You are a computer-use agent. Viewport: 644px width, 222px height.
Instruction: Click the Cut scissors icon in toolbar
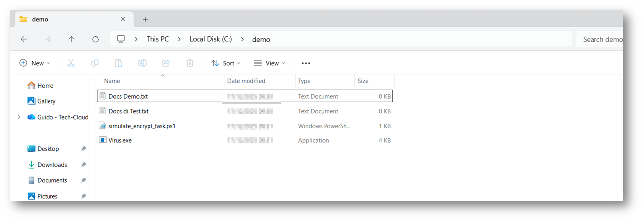tap(71, 63)
